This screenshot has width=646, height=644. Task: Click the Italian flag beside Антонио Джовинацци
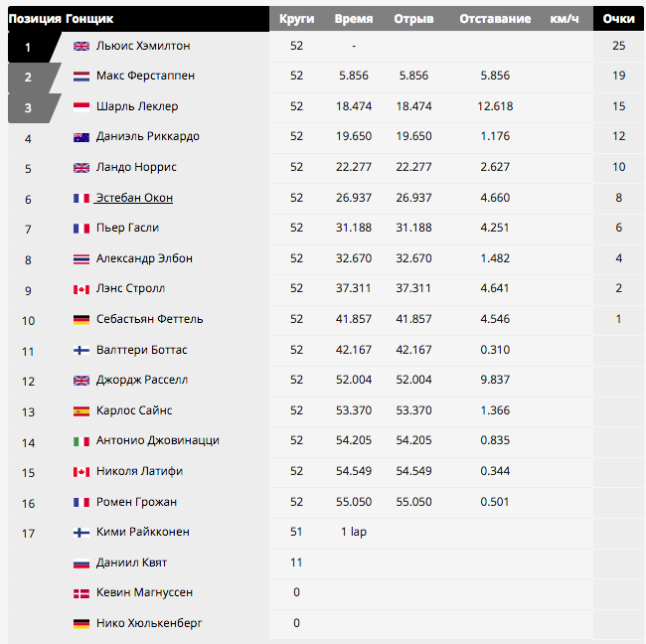81,441
